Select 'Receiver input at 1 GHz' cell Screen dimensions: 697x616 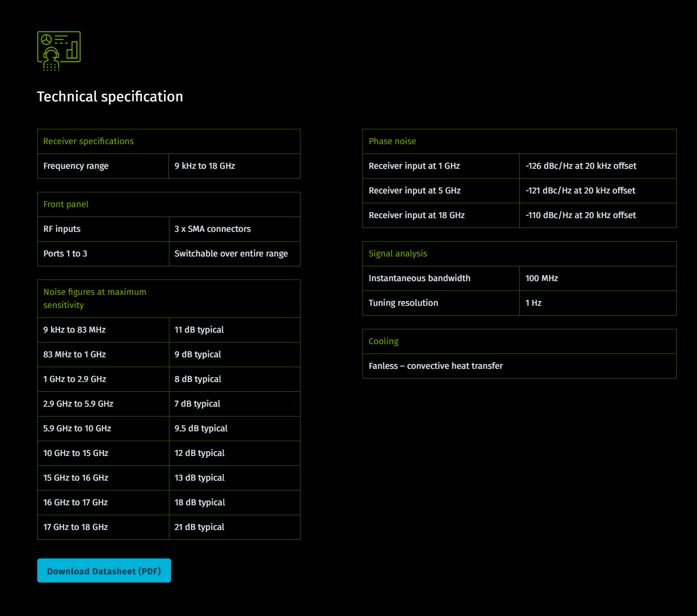(x=441, y=166)
